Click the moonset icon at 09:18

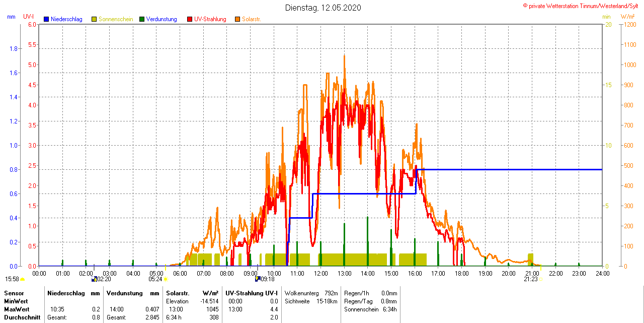pos(258,279)
